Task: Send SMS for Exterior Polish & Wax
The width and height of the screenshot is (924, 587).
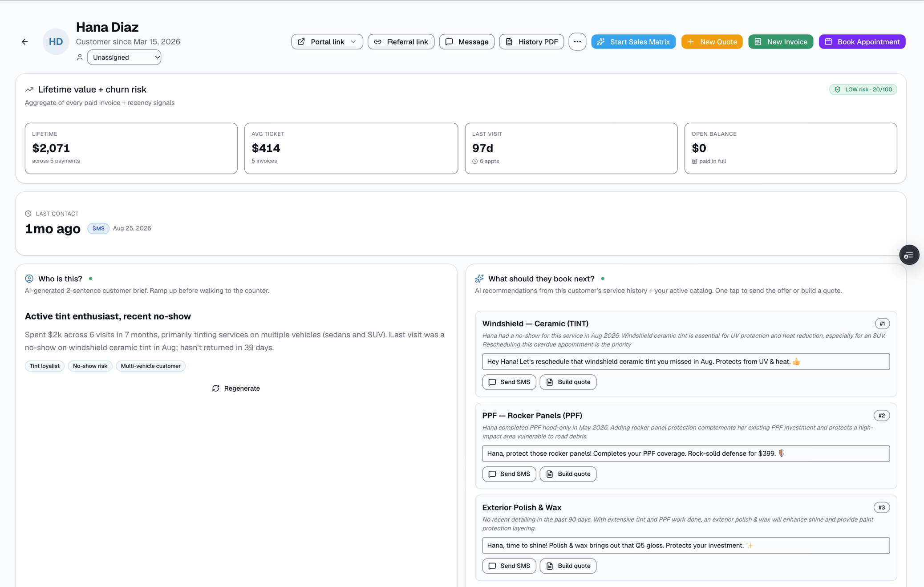Action: pyautogui.click(x=509, y=566)
